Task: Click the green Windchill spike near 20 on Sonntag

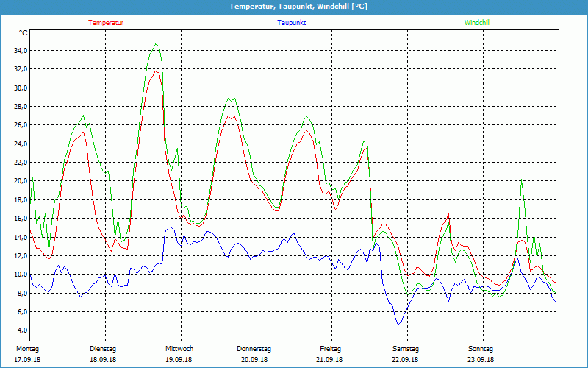Action: [x=521, y=180]
